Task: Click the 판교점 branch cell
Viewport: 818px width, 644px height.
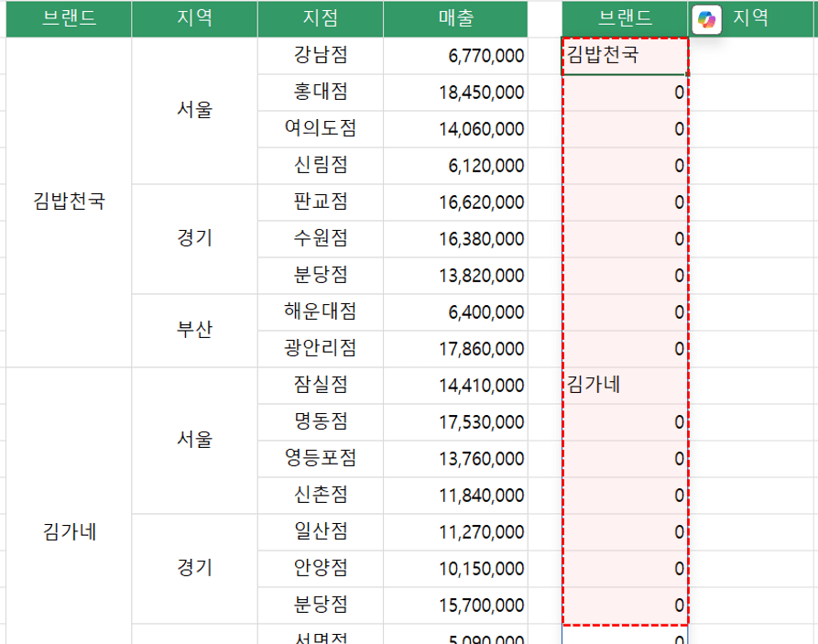Action: [320, 202]
